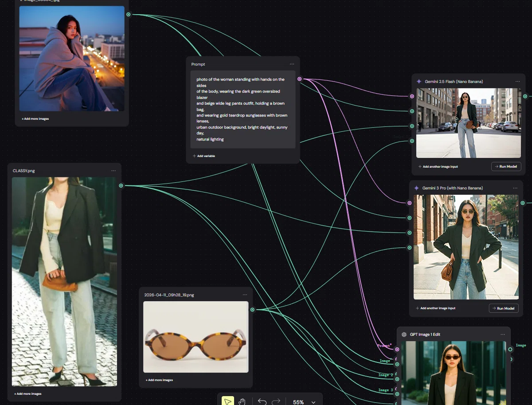The height and width of the screenshot is (405, 532).
Task: Click the undo arrow in bottom toolbar
Action: click(262, 402)
